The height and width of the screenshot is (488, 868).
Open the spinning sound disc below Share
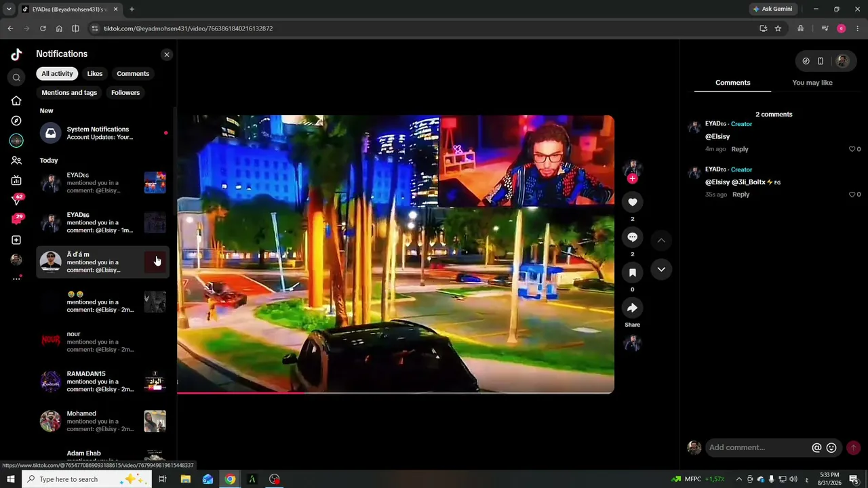(x=632, y=344)
